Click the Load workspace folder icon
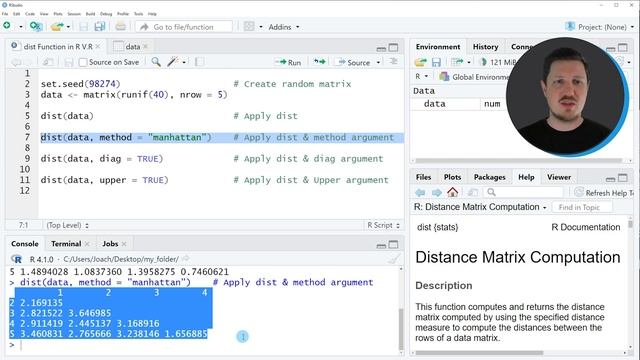Screen dimensions: 640x360 coord(420,62)
